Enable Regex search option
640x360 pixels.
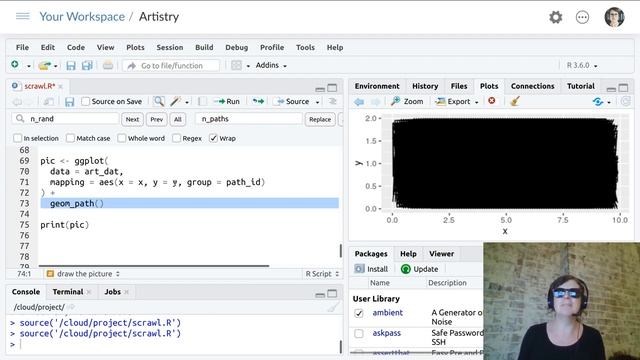[x=176, y=138]
